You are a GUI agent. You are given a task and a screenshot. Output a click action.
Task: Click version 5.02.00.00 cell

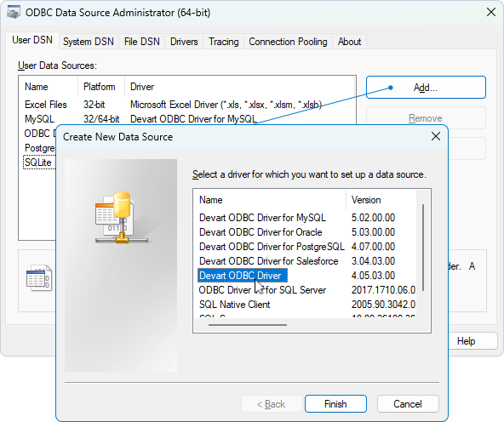tap(373, 218)
